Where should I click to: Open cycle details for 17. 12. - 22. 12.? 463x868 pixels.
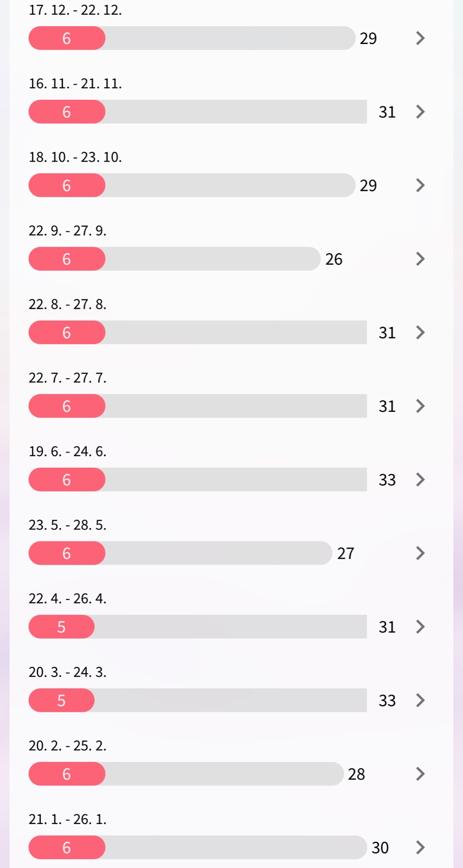pyautogui.click(x=420, y=38)
